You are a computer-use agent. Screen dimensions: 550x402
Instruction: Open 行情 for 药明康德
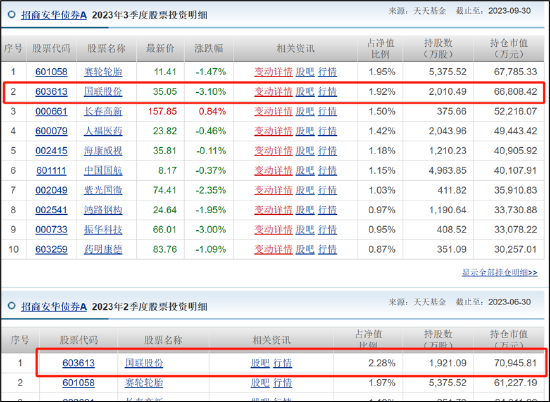click(x=327, y=249)
